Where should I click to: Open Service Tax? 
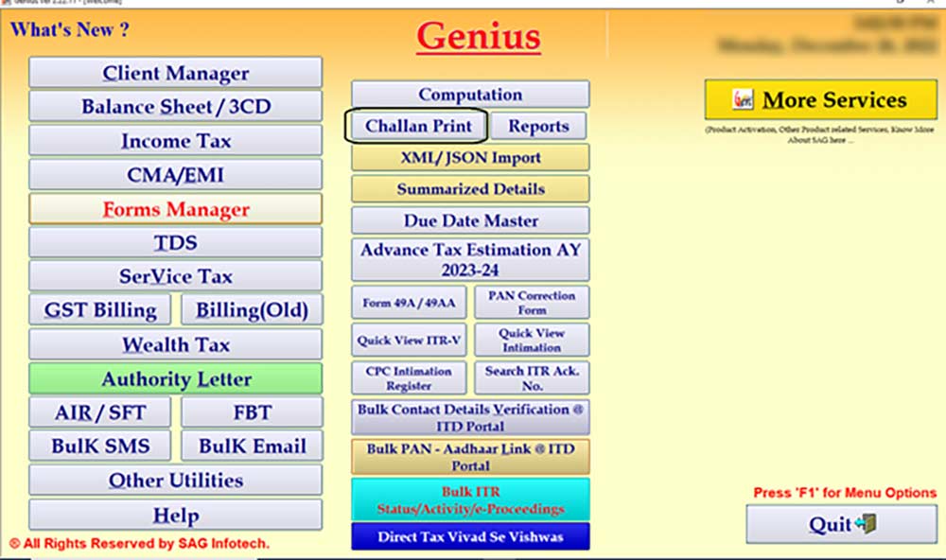175,276
